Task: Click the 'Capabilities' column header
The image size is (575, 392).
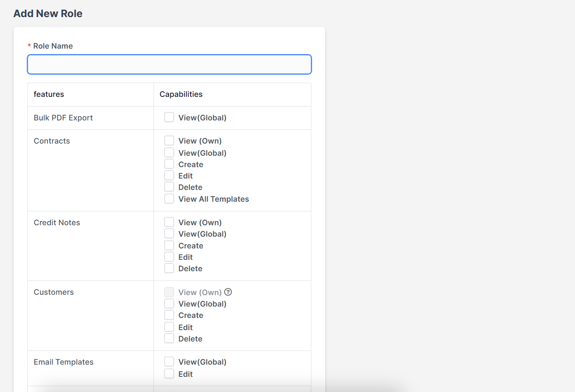Action: pos(181,94)
